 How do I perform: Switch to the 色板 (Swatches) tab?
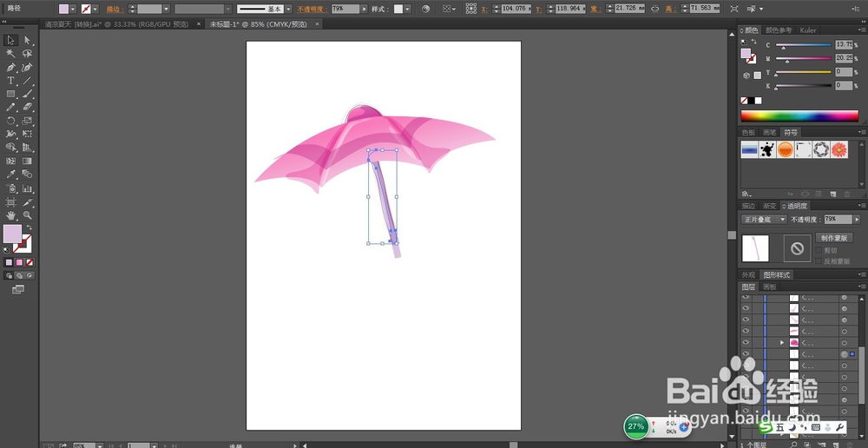748,132
